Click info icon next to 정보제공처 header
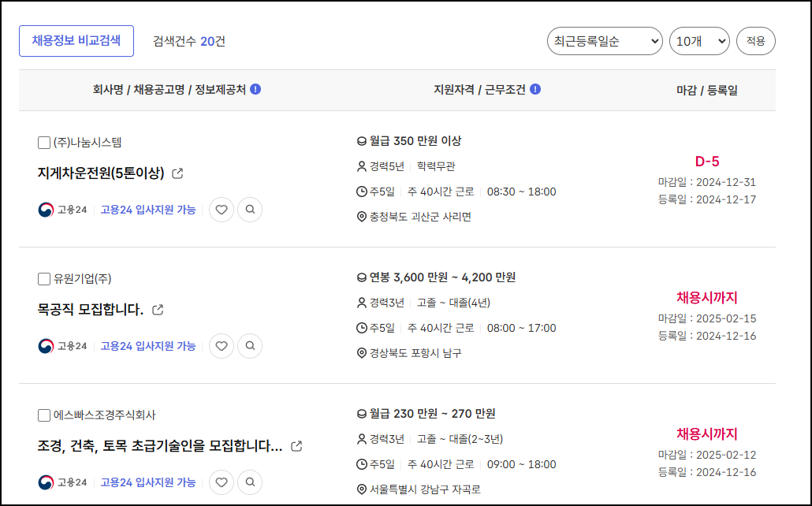The width and height of the screenshot is (812, 506). pos(256,89)
